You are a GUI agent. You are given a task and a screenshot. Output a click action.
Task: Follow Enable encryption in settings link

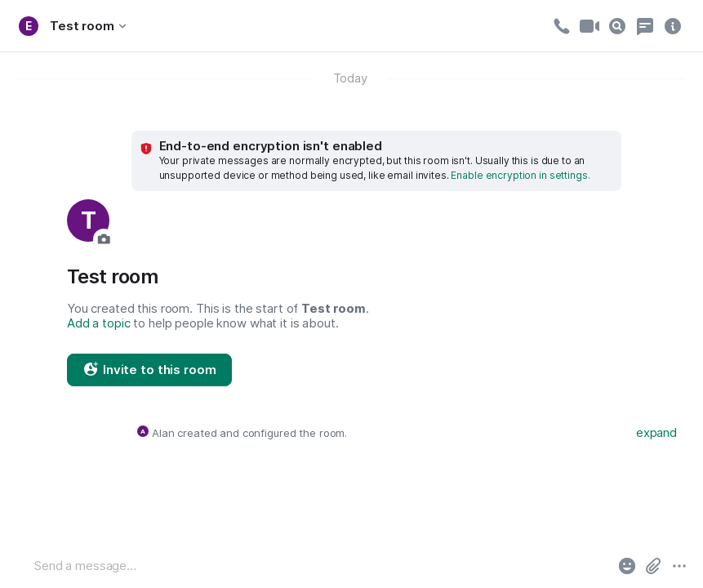(x=520, y=176)
